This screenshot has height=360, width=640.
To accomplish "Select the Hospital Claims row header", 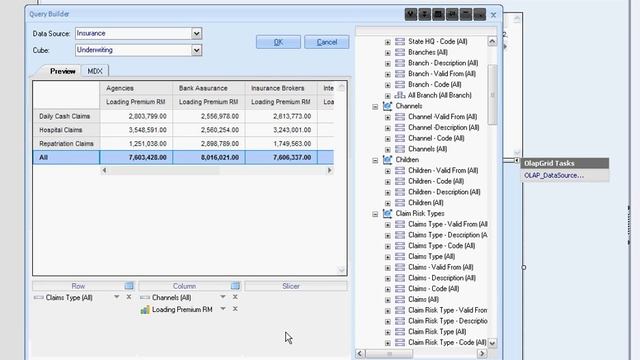I will tap(66, 130).
